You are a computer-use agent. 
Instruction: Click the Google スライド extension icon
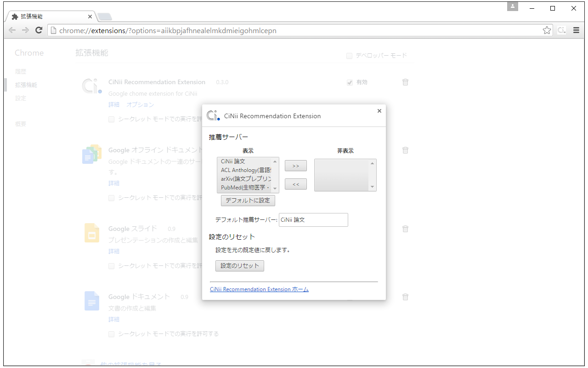pyautogui.click(x=92, y=233)
